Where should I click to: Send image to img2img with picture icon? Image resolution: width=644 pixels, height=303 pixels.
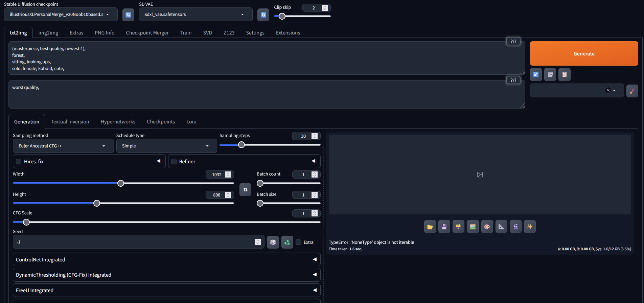(473, 227)
